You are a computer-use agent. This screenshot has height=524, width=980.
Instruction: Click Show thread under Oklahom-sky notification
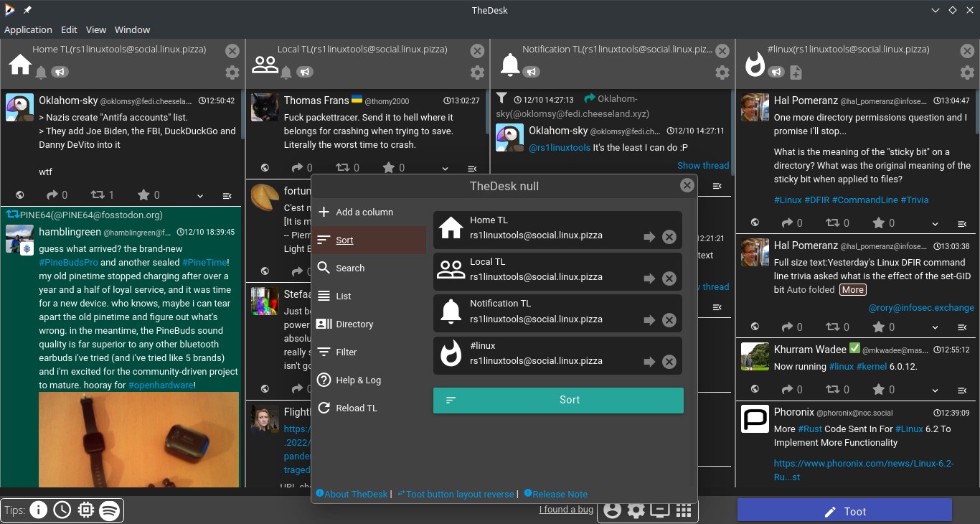pyautogui.click(x=703, y=165)
